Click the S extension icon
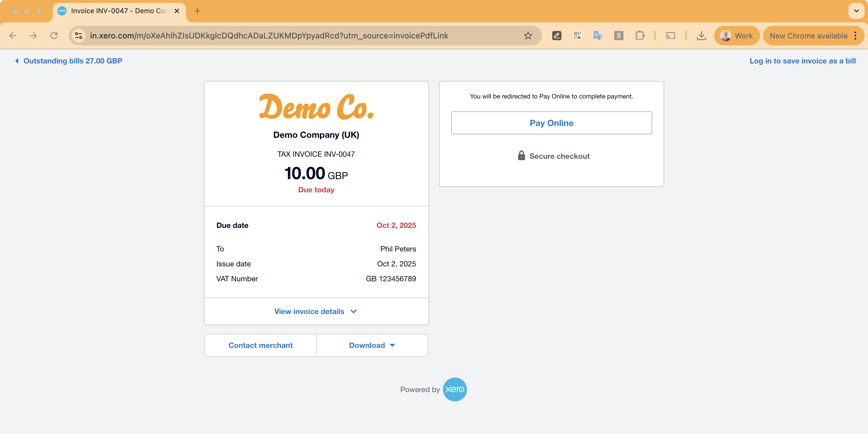The height and width of the screenshot is (434, 868). coord(618,36)
